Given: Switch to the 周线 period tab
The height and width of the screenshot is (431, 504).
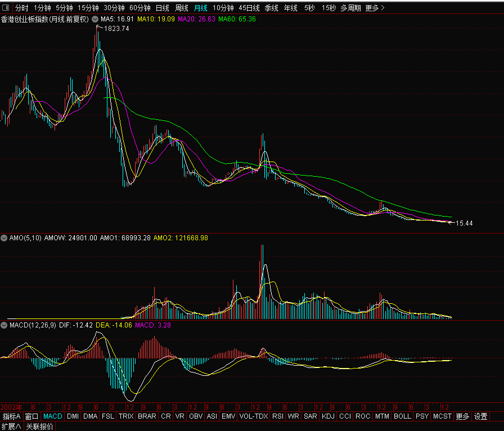Looking at the screenshot, I should pyautogui.click(x=181, y=8).
